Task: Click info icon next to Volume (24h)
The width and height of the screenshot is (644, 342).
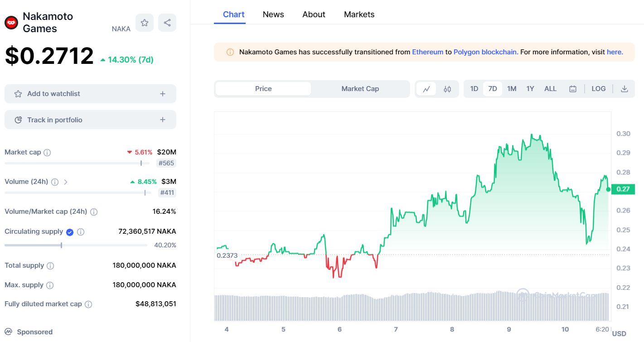Action: tap(55, 182)
